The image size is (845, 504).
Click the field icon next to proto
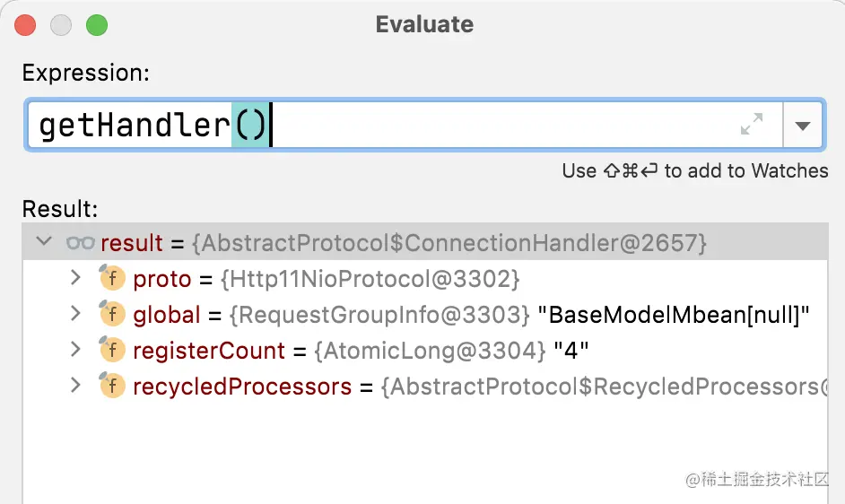(112, 278)
